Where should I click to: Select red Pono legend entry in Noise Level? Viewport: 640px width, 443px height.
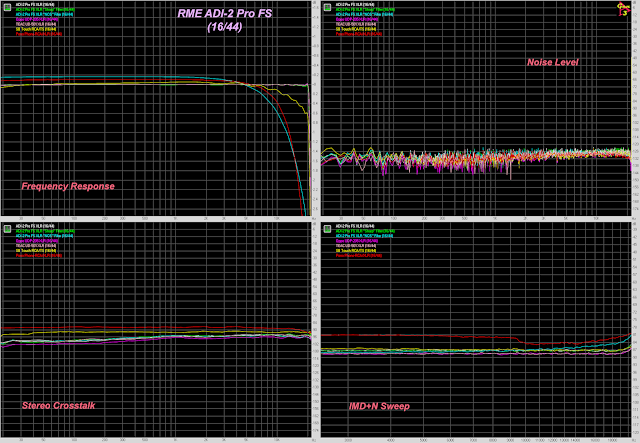pyautogui.click(x=359, y=34)
